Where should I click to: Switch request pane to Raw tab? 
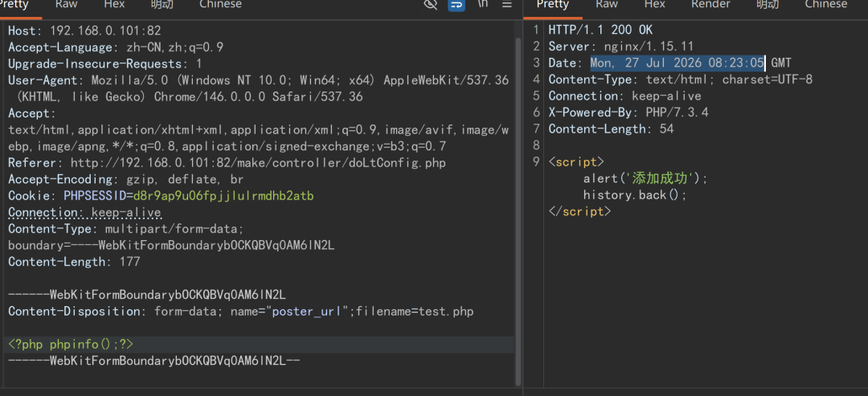(x=66, y=5)
